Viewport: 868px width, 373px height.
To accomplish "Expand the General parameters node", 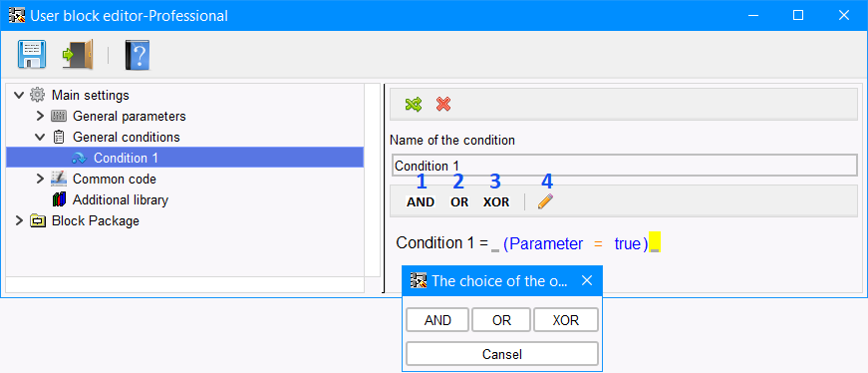I will coord(40,117).
